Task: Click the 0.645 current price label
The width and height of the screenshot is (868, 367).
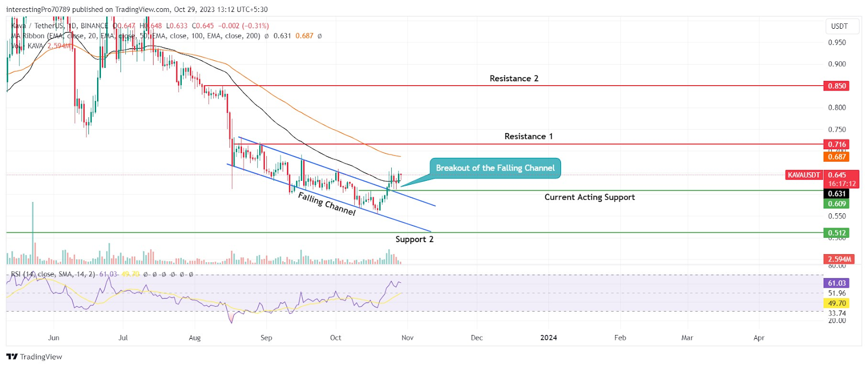Action: (x=837, y=175)
